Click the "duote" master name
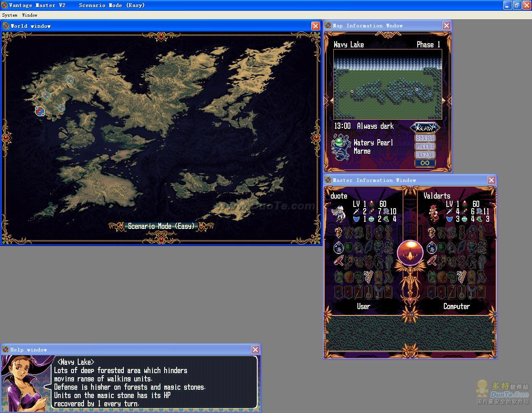The image size is (532, 413). (x=339, y=196)
